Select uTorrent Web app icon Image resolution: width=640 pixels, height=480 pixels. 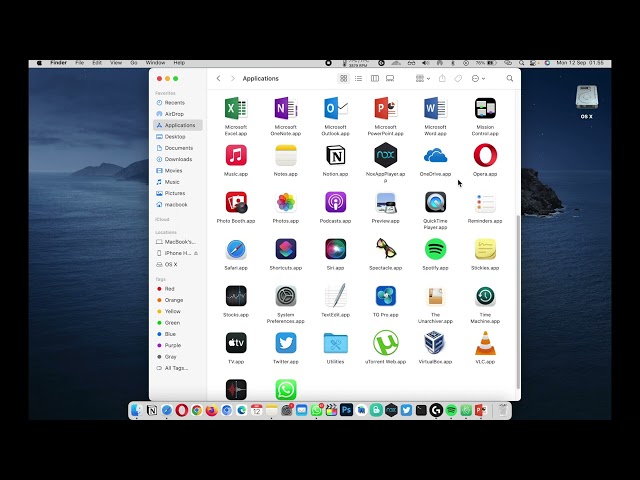tap(385, 343)
